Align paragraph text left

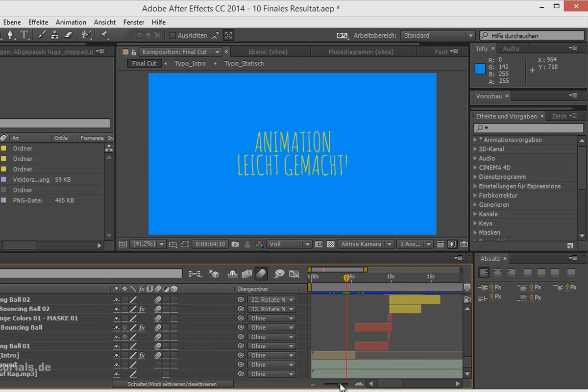[484, 273]
